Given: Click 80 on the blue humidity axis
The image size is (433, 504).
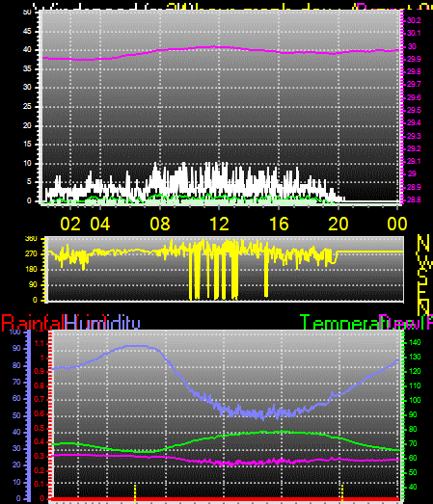Looking at the screenshot, I should [x=16, y=366].
